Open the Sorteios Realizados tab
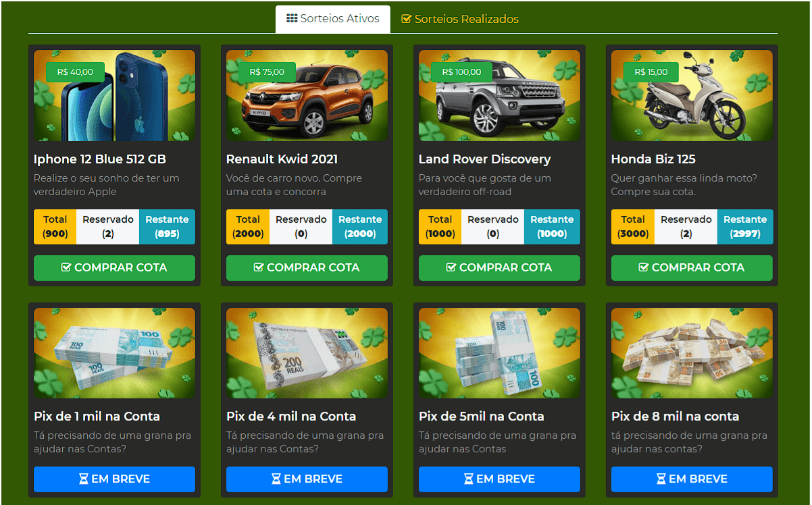 [460, 19]
